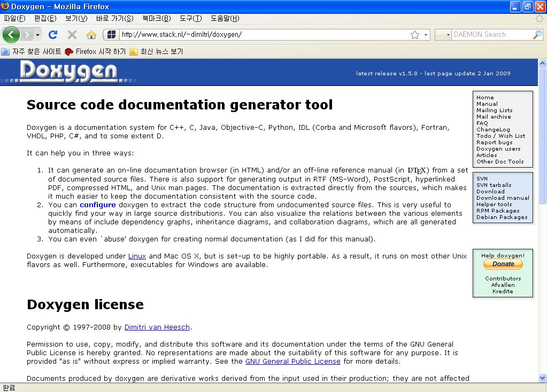
Task: Click the Kredite link
Action: coord(503,291)
